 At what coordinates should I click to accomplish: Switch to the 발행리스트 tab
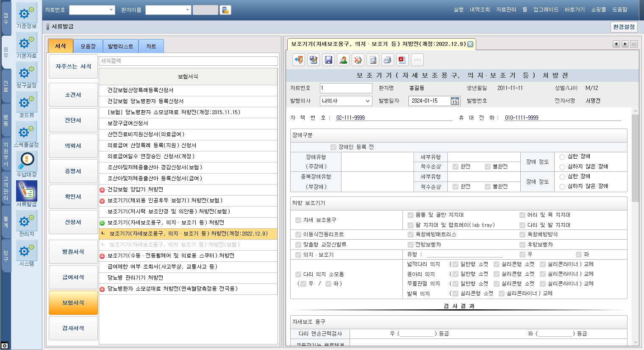tap(120, 46)
